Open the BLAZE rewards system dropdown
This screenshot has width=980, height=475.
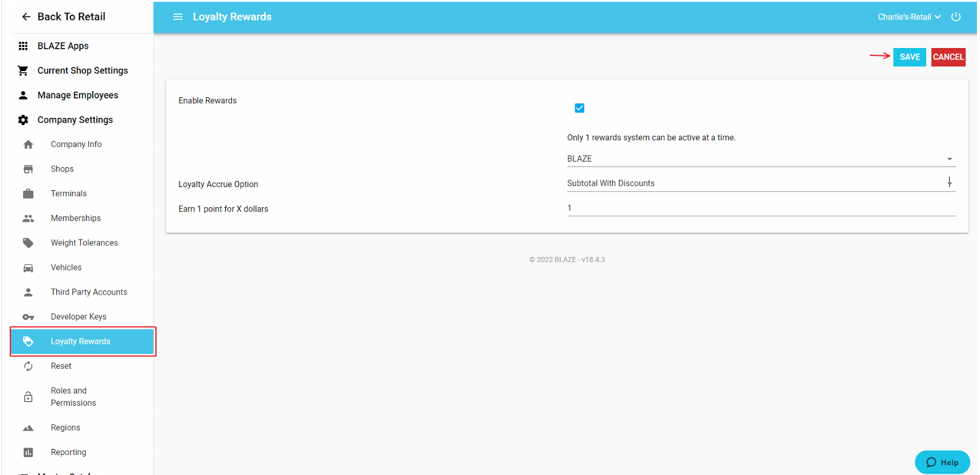[x=760, y=159]
